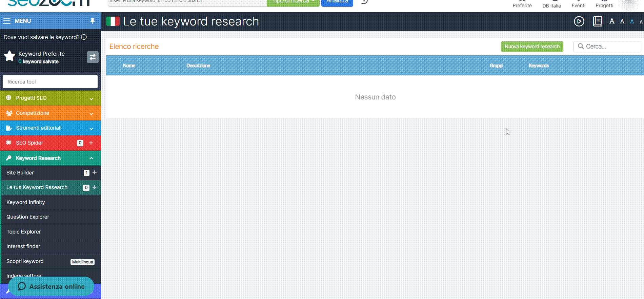Open Assistenza online chat
Screen dimensions: 644x299
(51, 286)
